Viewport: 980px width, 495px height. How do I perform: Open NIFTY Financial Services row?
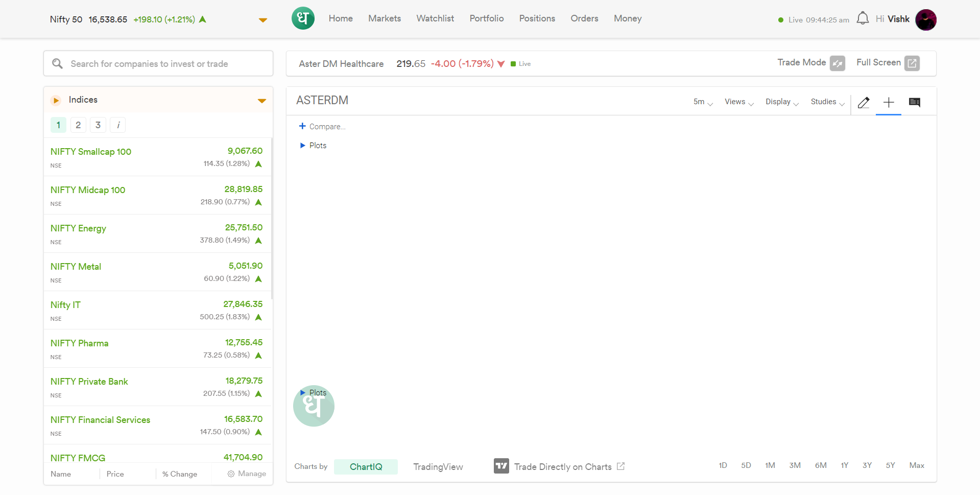pyautogui.click(x=157, y=425)
